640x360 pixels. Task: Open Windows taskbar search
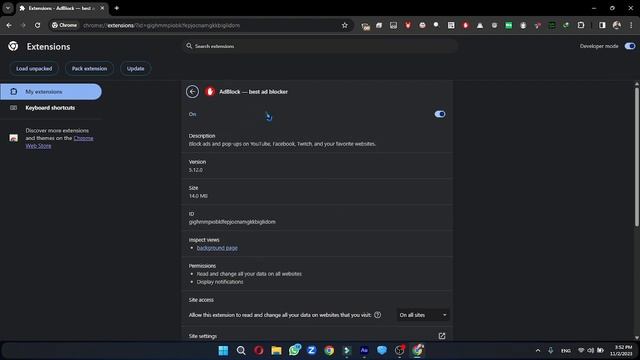pyautogui.click(x=241, y=350)
